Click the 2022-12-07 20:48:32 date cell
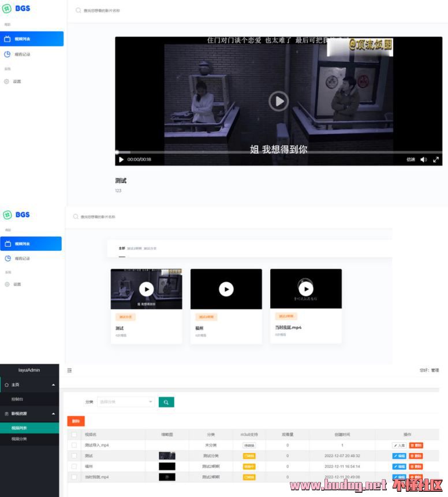 [342, 456]
